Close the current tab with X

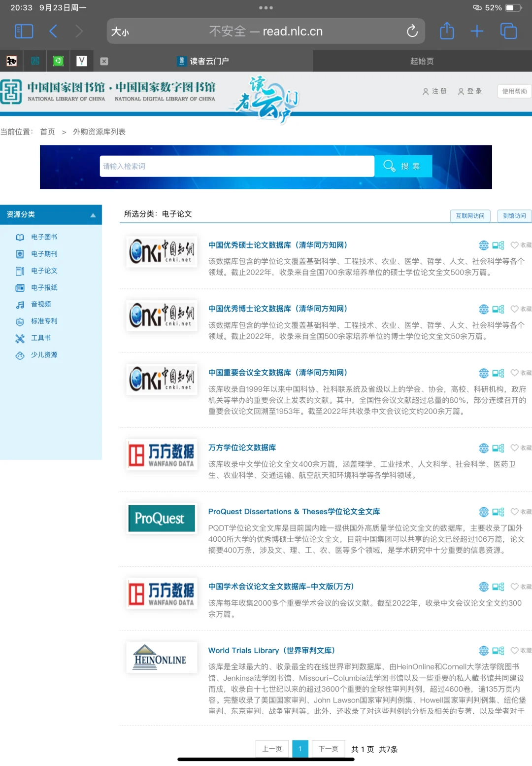[104, 61]
